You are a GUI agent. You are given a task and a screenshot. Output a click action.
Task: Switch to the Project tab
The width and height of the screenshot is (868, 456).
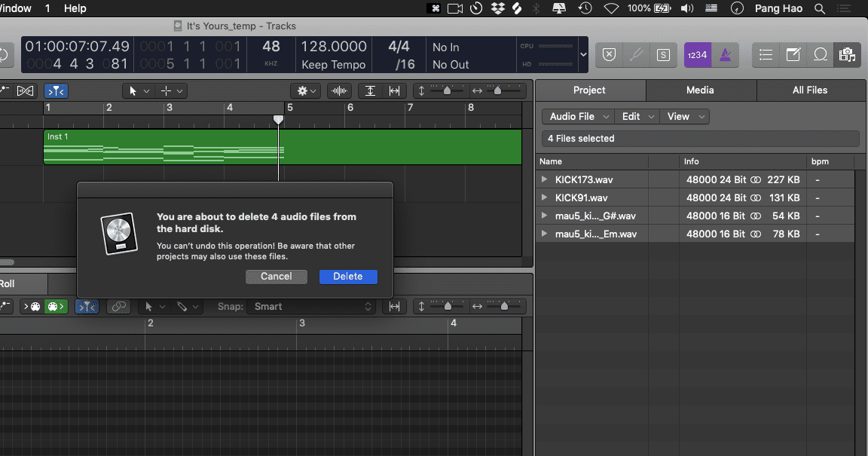(589, 90)
